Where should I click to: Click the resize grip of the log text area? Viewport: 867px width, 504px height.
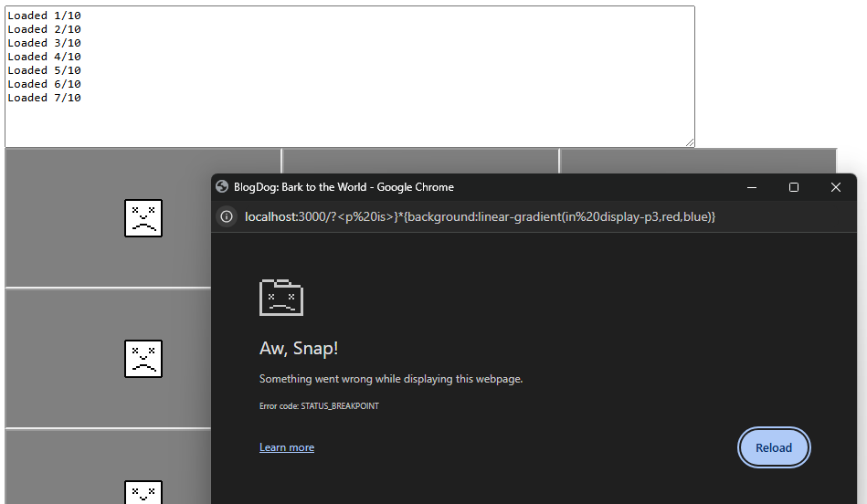point(690,142)
